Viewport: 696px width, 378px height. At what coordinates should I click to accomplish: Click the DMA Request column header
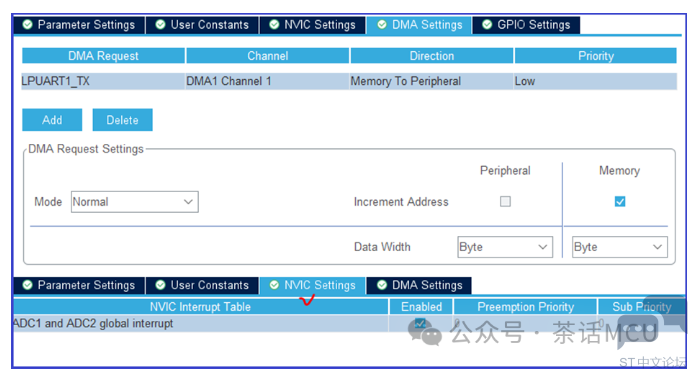pos(103,56)
